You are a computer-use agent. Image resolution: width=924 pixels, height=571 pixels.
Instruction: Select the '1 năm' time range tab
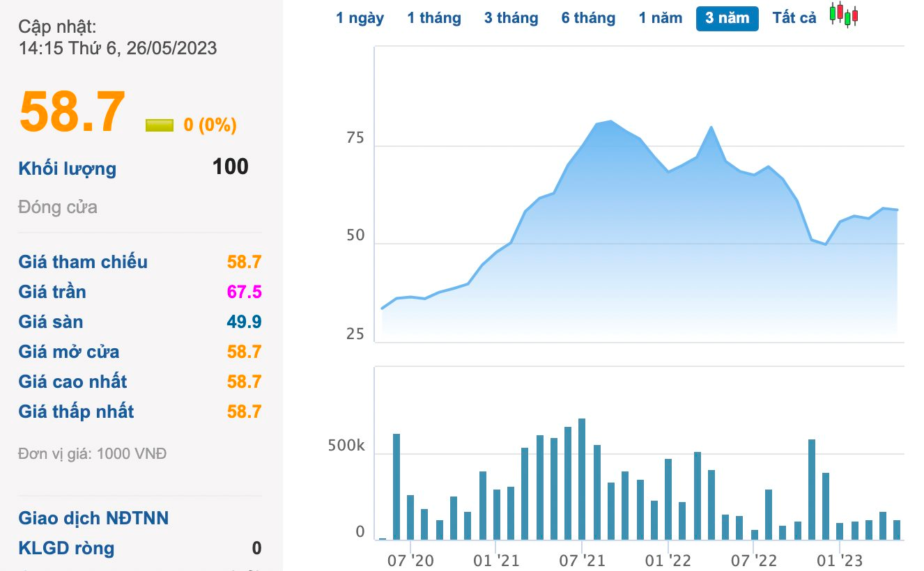click(x=661, y=18)
